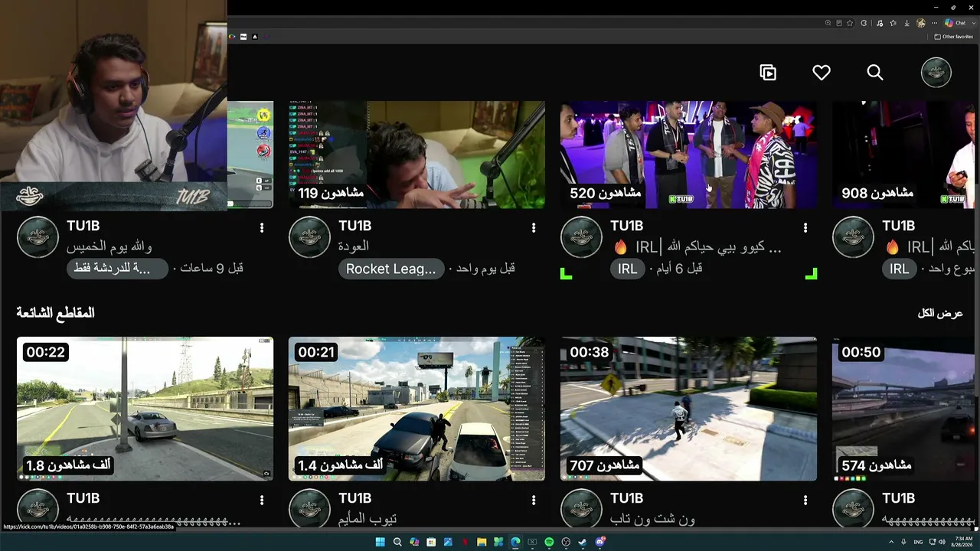The image size is (980, 551).
Task: Open Kick search with the magnifier icon
Action: point(875,73)
